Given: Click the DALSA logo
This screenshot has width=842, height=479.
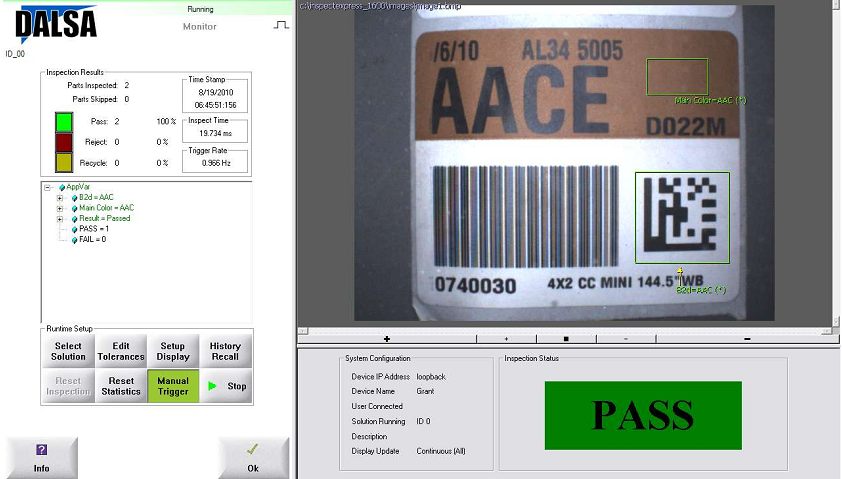Looking at the screenshot, I should [56, 24].
